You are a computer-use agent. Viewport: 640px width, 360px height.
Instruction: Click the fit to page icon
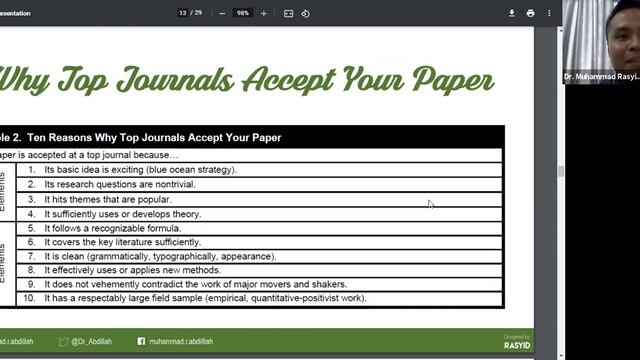289,13
